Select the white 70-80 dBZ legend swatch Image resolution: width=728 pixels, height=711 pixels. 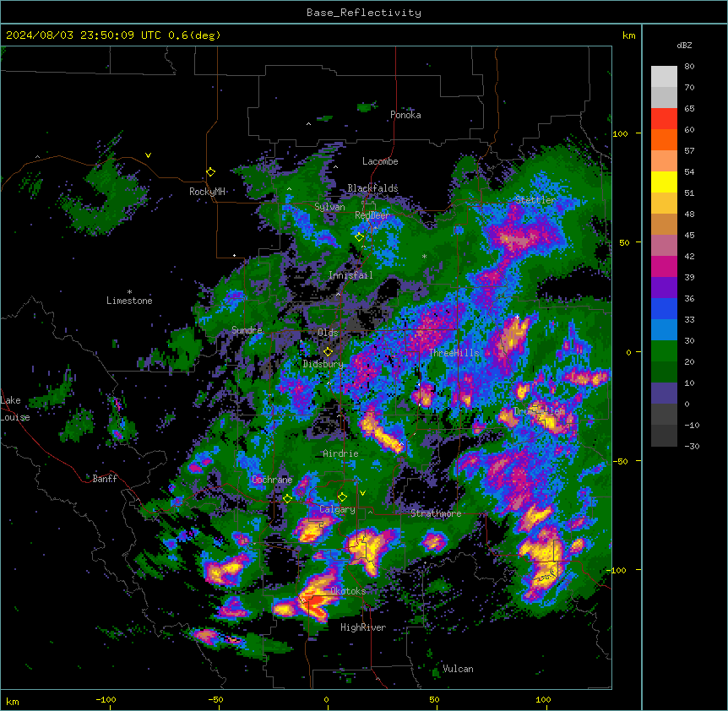pyautogui.click(x=664, y=76)
